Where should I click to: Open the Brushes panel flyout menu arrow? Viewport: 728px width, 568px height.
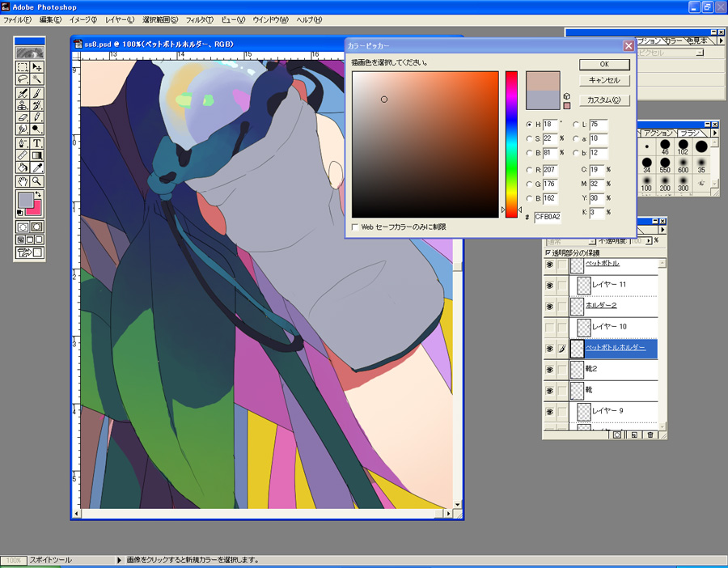pos(716,133)
